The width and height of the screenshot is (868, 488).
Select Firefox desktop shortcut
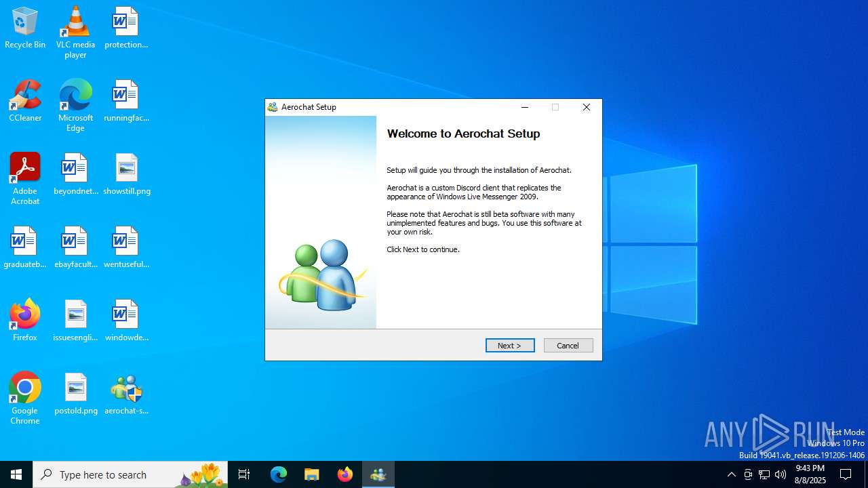click(x=25, y=321)
